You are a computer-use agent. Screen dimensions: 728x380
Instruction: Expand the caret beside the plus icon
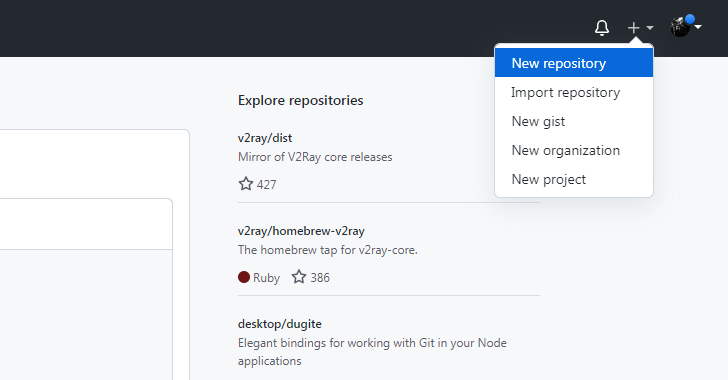tap(650, 28)
